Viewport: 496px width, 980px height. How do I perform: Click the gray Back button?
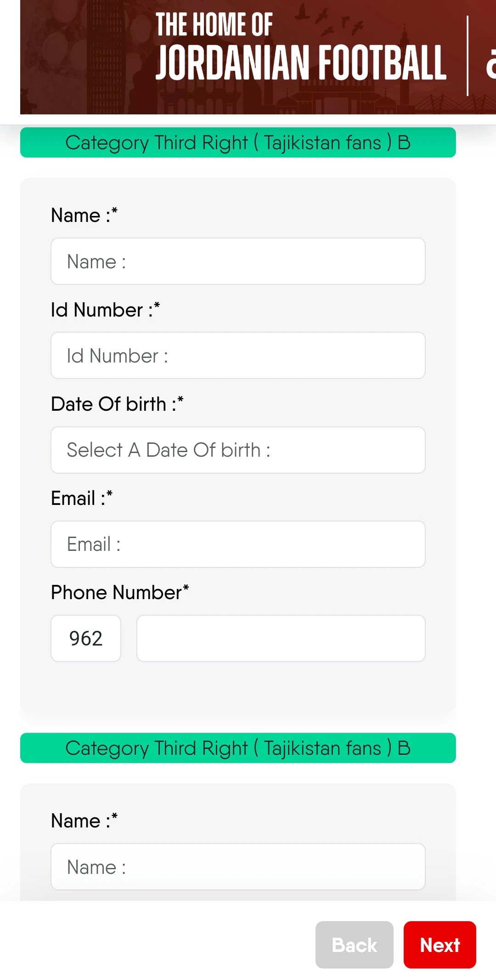(355, 945)
